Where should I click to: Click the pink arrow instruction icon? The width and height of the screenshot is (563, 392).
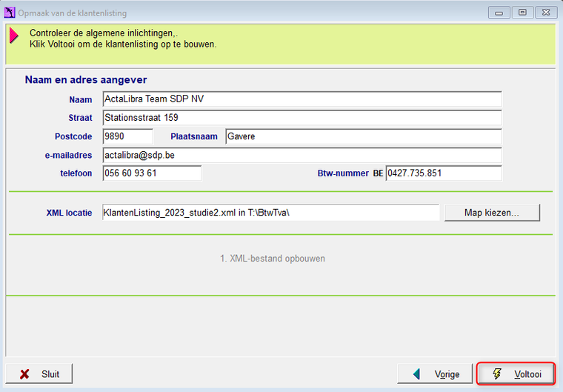tap(13, 36)
